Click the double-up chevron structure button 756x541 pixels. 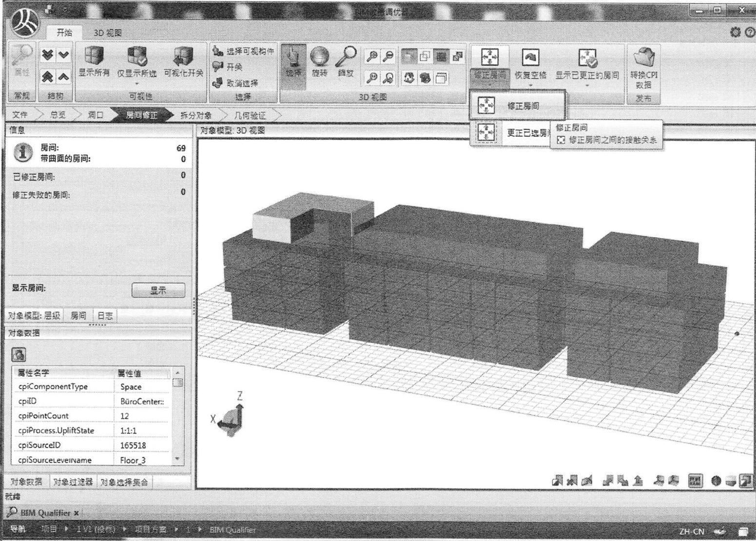pos(47,77)
